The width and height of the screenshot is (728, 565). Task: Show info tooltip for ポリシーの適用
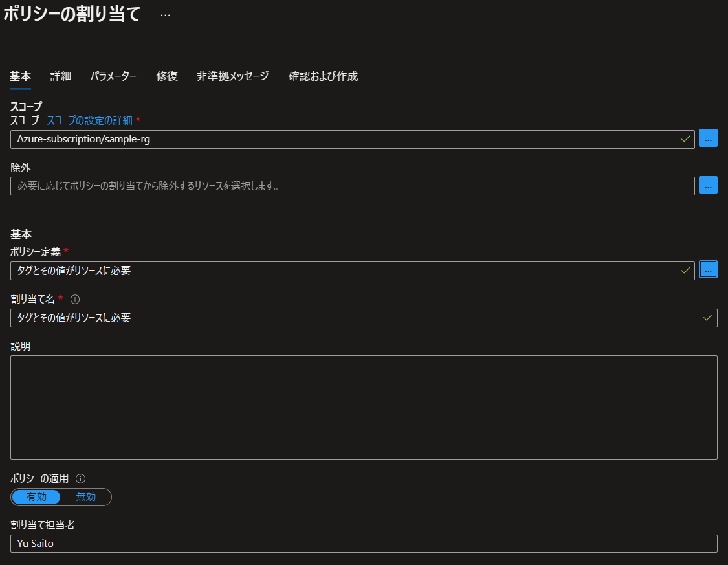(x=80, y=479)
